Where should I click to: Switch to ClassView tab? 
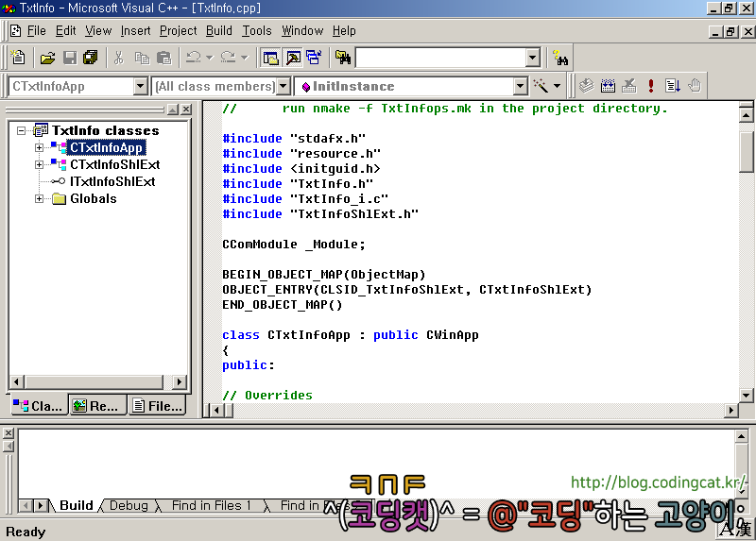38,406
